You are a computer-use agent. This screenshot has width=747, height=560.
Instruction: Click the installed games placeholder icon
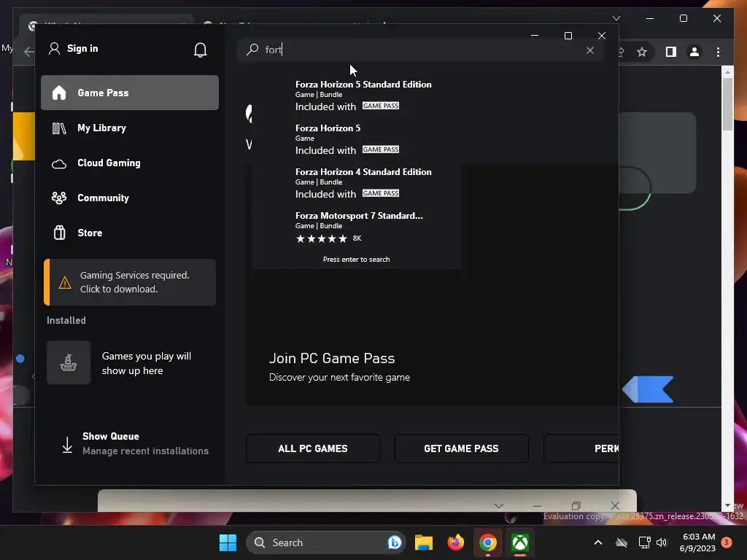pyautogui.click(x=69, y=363)
